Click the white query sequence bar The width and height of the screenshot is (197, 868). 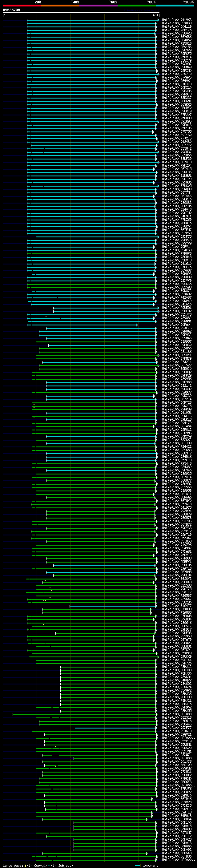pyautogui.click(x=81, y=13)
